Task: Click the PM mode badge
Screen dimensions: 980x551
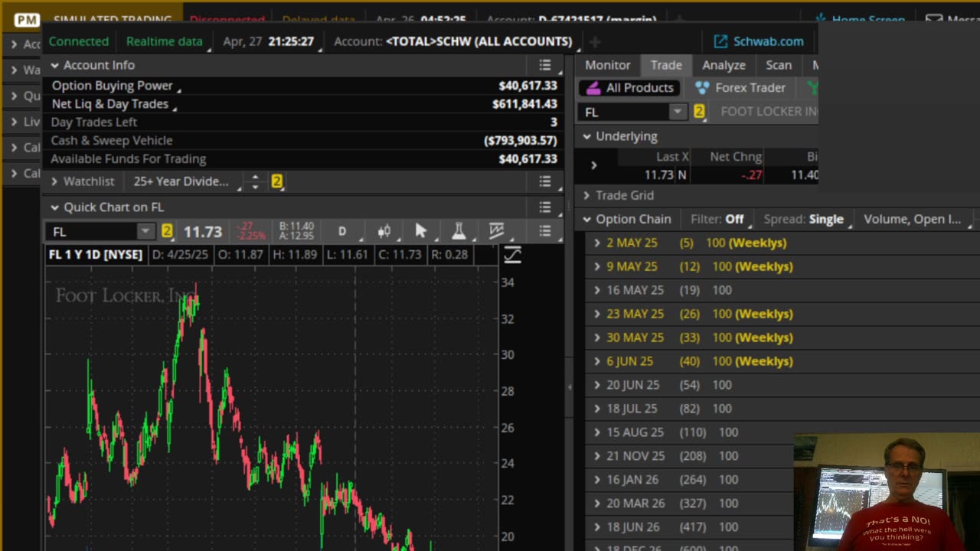Action: click(x=27, y=21)
